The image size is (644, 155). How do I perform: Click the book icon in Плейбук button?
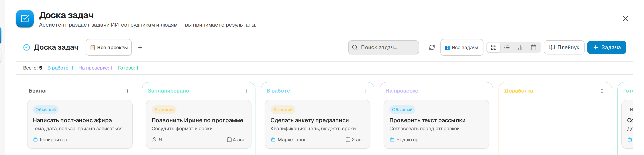[552, 47]
